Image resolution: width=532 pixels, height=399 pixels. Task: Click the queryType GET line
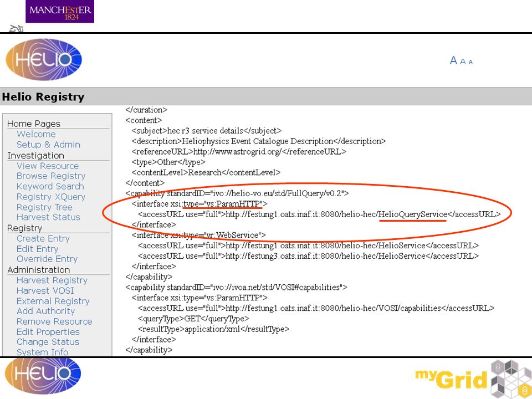coord(193,319)
